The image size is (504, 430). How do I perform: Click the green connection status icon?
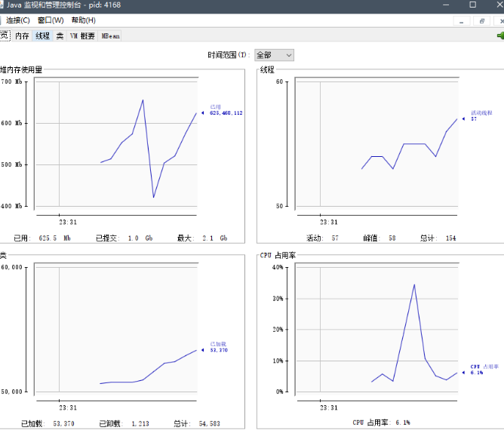coord(500,35)
